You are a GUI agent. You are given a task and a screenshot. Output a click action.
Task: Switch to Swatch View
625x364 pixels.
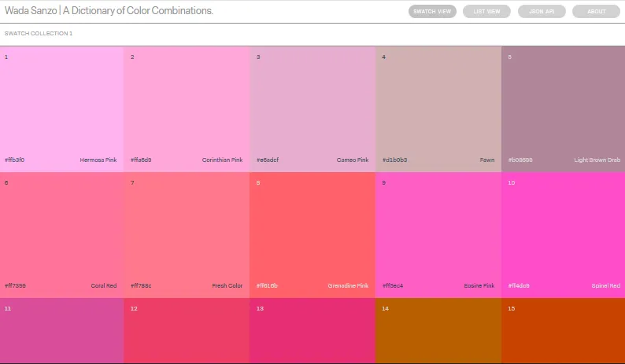click(x=432, y=12)
